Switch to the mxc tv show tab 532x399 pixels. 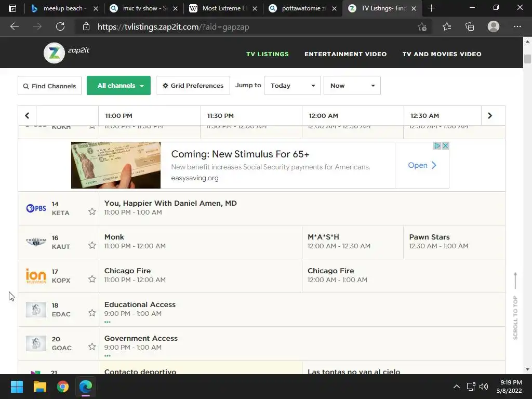click(144, 8)
